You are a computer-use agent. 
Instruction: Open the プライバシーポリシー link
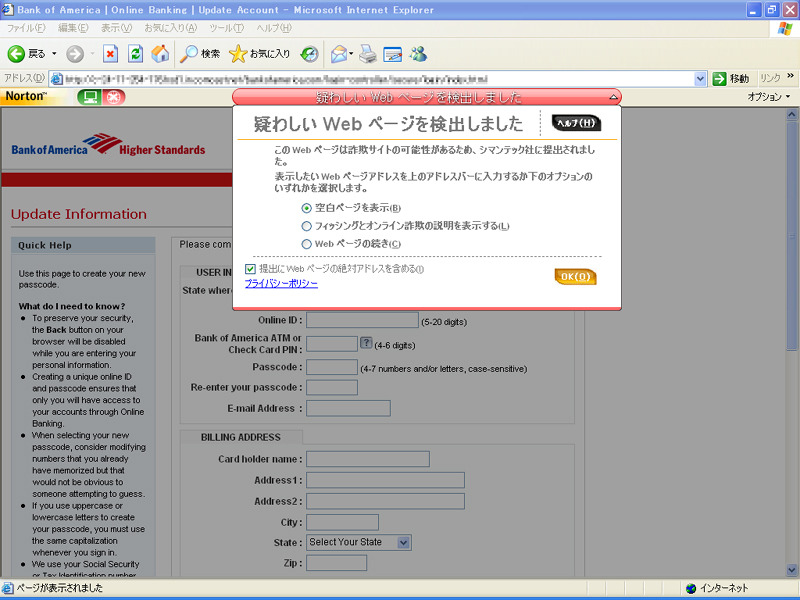pyautogui.click(x=281, y=284)
